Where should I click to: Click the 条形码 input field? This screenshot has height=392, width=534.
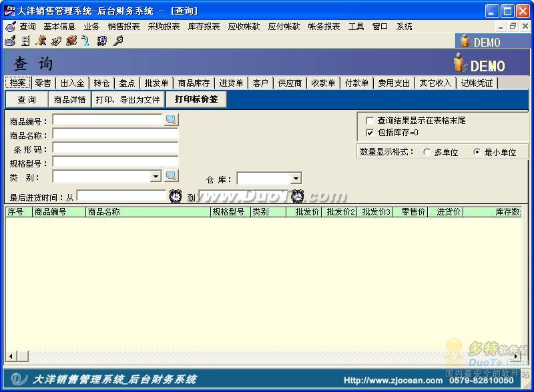pyautogui.click(x=115, y=148)
